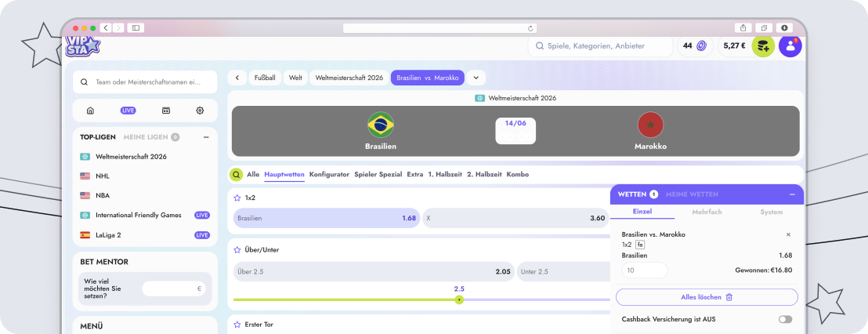Screen dimensions: 868x334
Task: Remove Brasilien vs. Marokko bet from slip
Action: click(788, 235)
